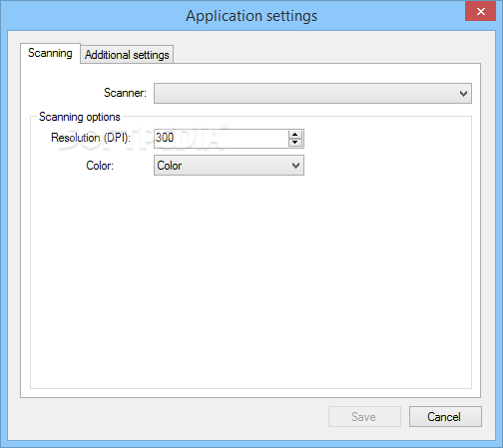Image resolution: width=503 pixels, height=448 pixels.
Task: Click the Application settings title bar text
Action: [251, 16]
